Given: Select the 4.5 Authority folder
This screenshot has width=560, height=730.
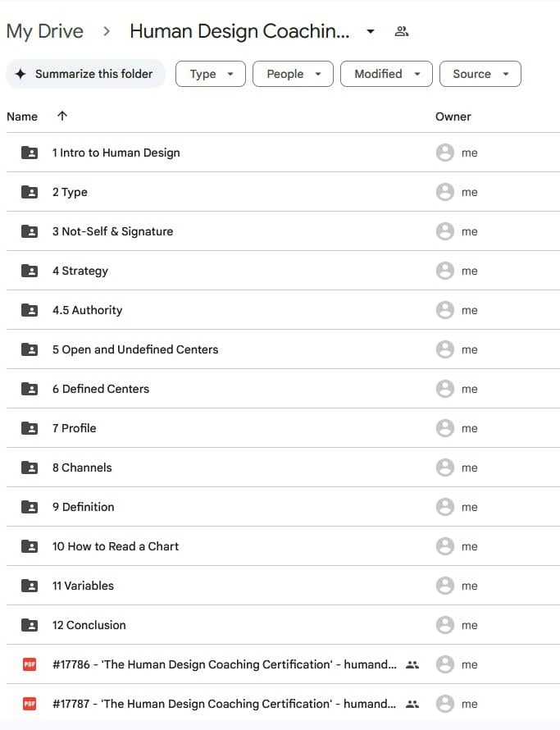Looking at the screenshot, I should pos(283,310).
